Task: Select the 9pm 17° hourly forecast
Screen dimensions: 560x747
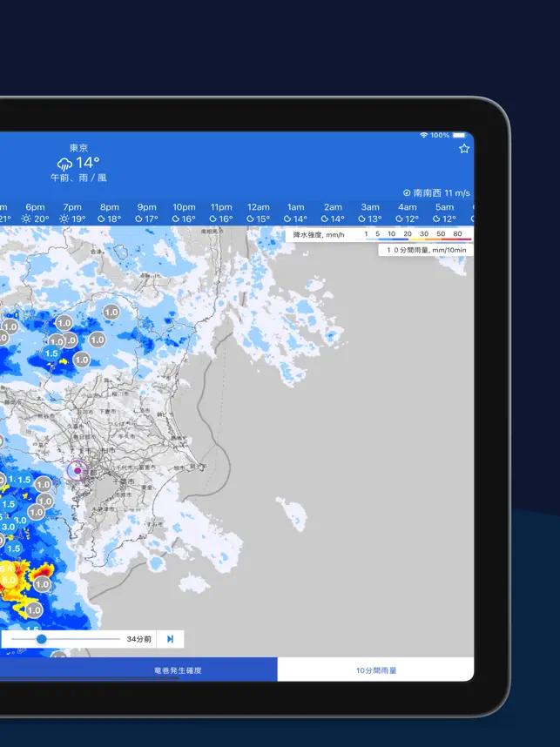Action: pyautogui.click(x=147, y=213)
